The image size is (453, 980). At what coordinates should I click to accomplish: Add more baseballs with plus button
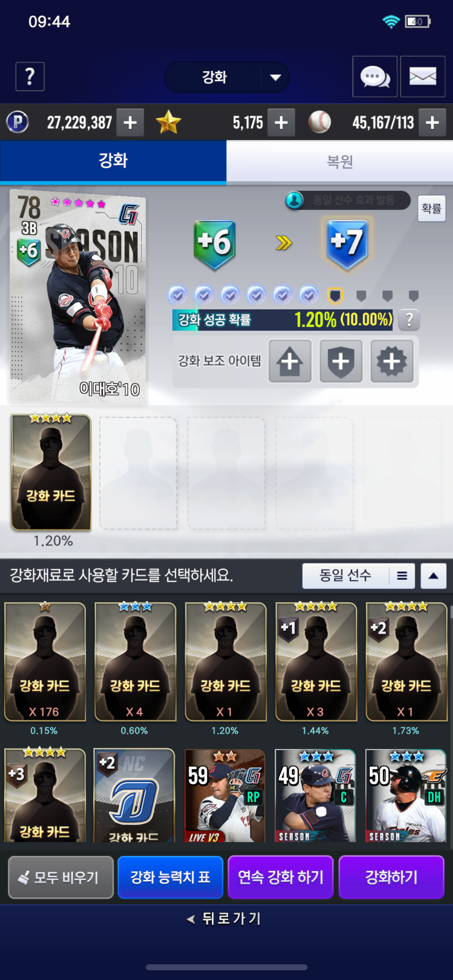point(432,122)
